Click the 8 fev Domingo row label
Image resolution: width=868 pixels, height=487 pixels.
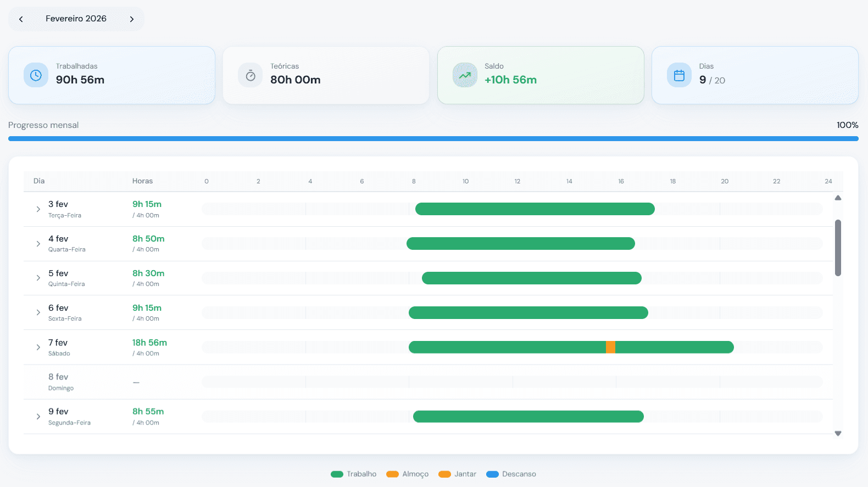click(x=61, y=382)
